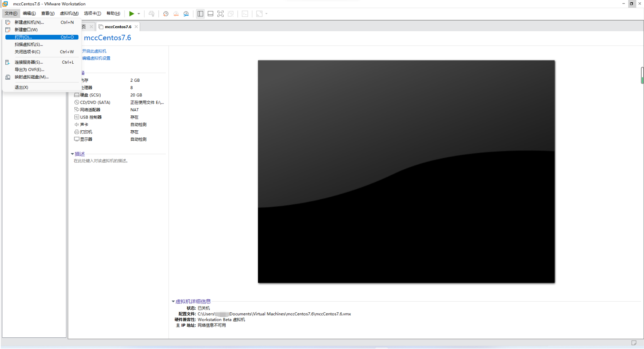Click the virtual machine preview screen thumbnail
644x349 pixels.
coord(406,172)
